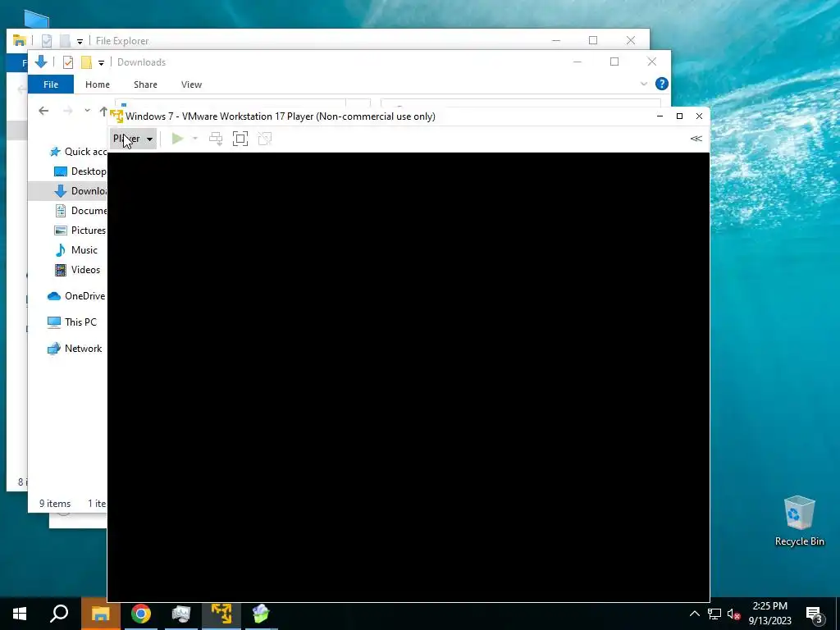The height and width of the screenshot is (630, 840).
Task: Open the Windows Start menu
Action: click(20, 614)
